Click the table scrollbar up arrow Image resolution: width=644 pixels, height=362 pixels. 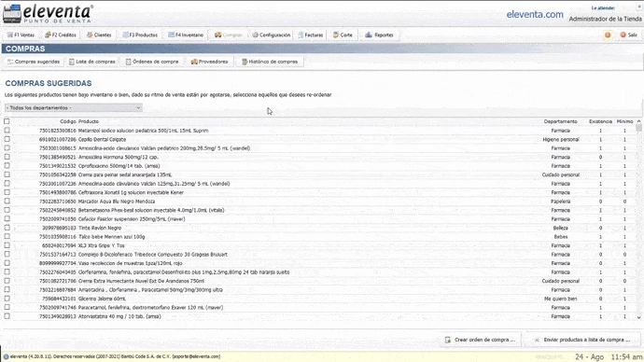638,121
